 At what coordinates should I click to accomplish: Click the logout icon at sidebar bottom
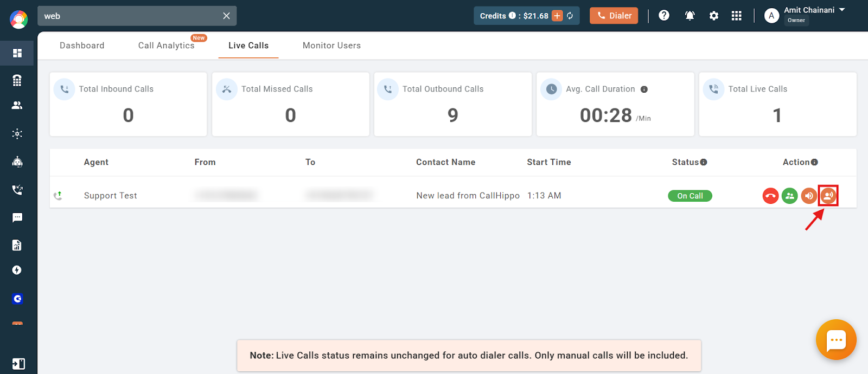[18, 364]
